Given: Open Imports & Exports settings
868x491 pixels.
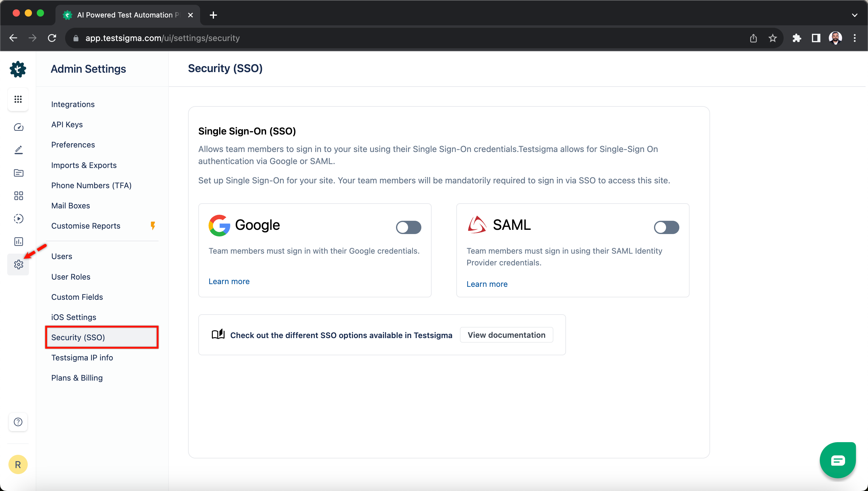Looking at the screenshot, I should point(84,165).
